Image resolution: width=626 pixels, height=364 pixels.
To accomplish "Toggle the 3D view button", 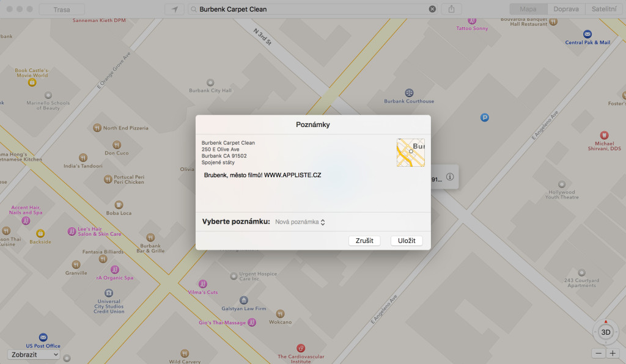I will pos(606,332).
